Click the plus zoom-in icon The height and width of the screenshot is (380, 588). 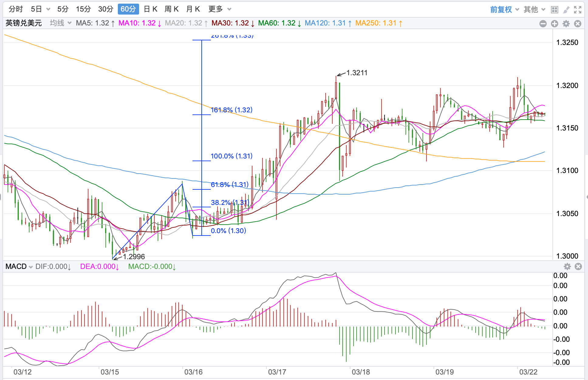555,24
